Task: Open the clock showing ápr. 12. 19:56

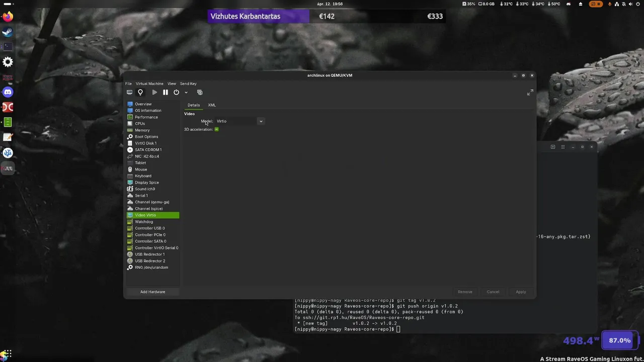Action: (330, 4)
